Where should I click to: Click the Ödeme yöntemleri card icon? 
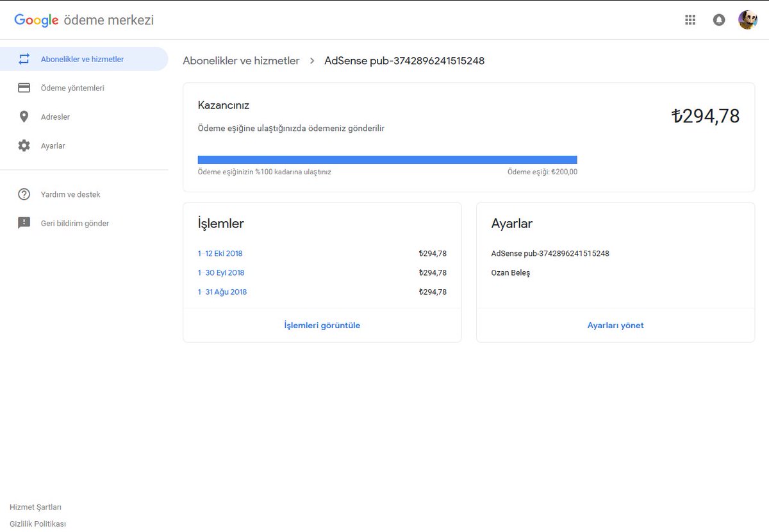click(x=24, y=88)
